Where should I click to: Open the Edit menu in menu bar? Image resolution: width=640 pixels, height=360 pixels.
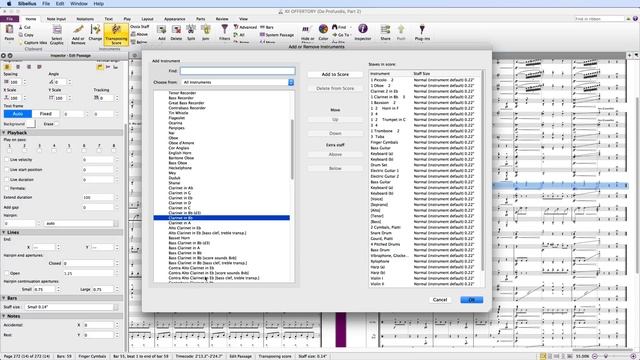point(60,4)
